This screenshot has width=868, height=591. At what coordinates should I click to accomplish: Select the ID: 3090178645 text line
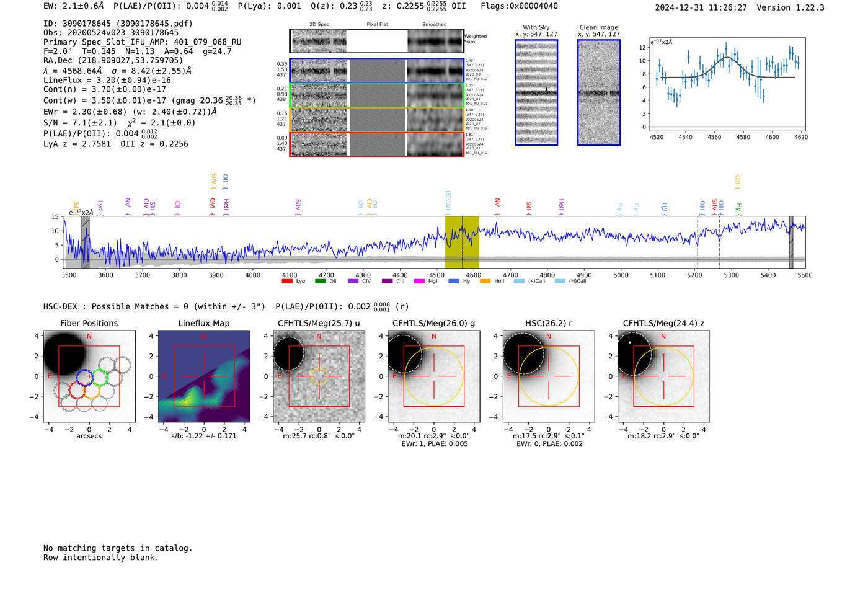[x=118, y=24]
